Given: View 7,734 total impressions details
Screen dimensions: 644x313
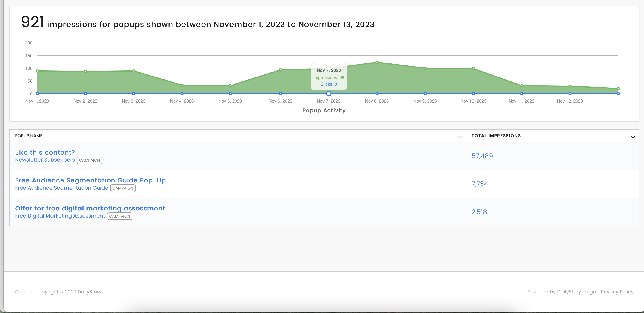Looking at the screenshot, I should click(x=479, y=184).
